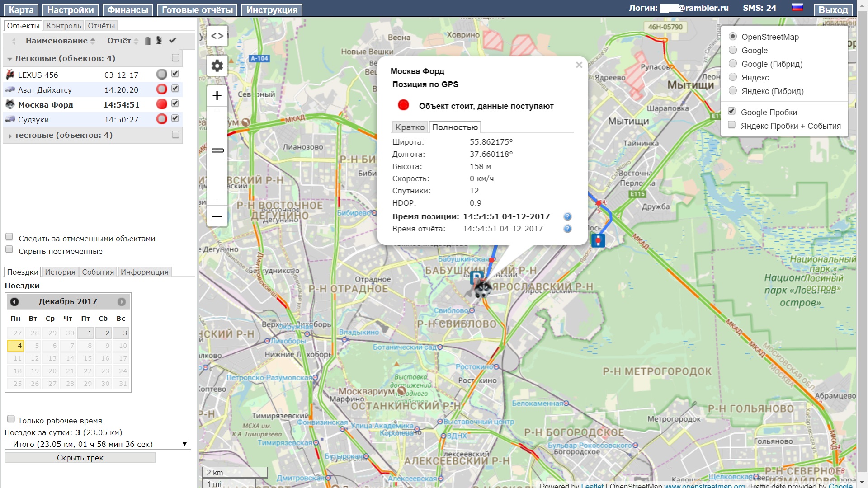Click the panel collapse <> icon

pyautogui.click(x=217, y=36)
